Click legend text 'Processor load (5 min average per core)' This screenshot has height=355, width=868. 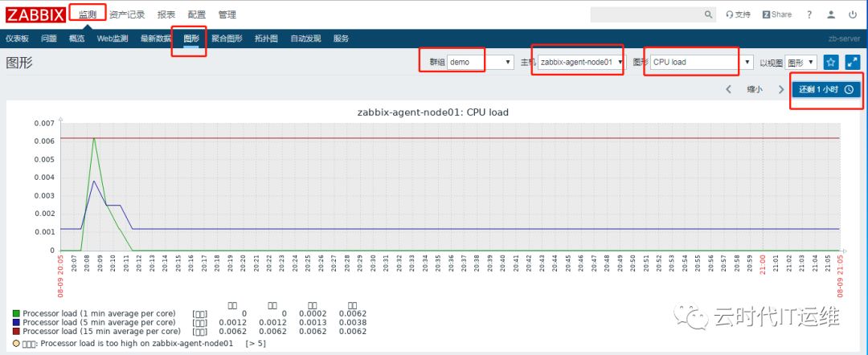coord(99,322)
